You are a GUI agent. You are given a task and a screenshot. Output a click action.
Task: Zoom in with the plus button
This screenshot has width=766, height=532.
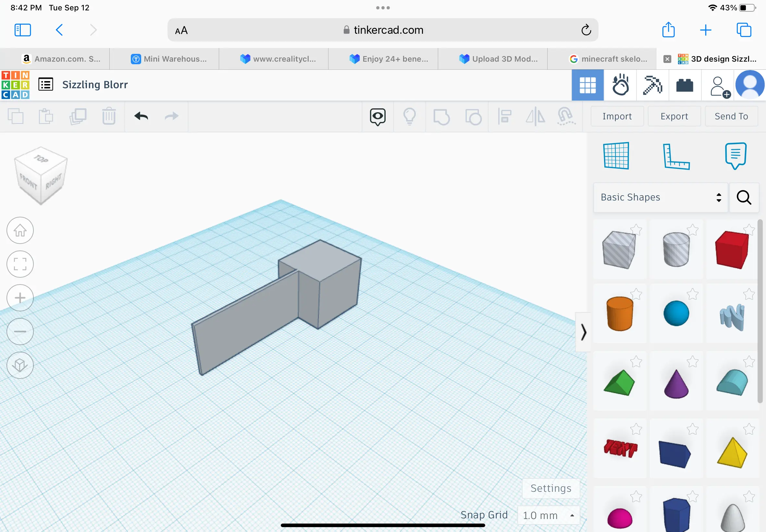click(20, 298)
